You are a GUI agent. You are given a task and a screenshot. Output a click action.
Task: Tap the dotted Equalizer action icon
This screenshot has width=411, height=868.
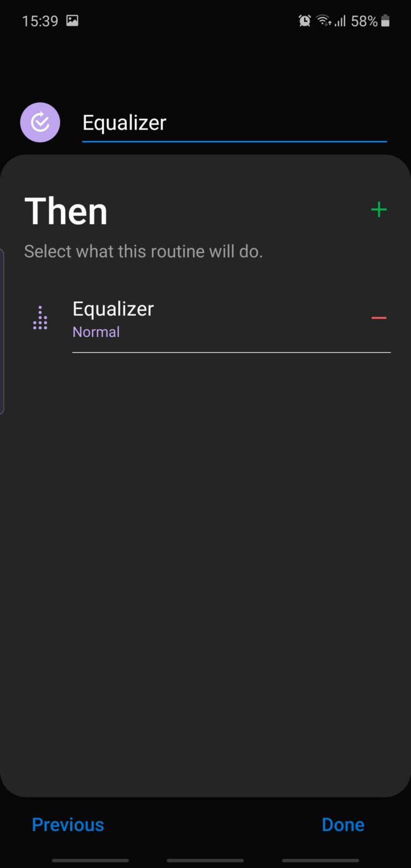click(40, 318)
